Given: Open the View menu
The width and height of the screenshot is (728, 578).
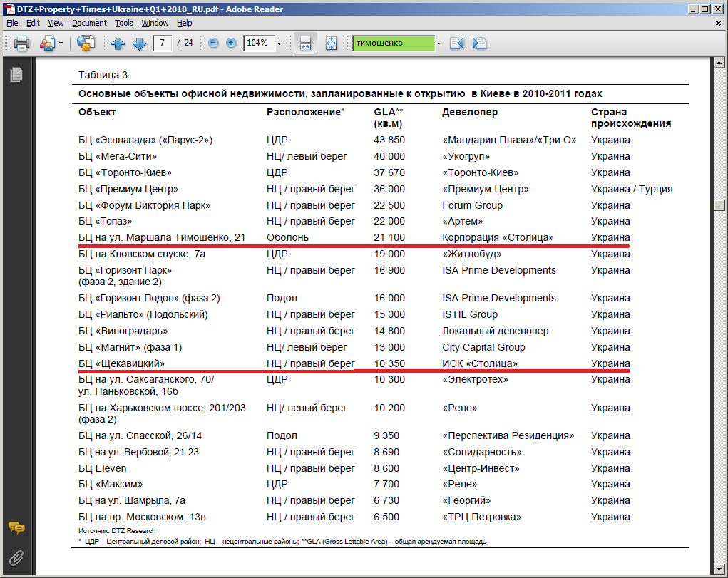Looking at the screenshot, I should (x=56, y=23).
